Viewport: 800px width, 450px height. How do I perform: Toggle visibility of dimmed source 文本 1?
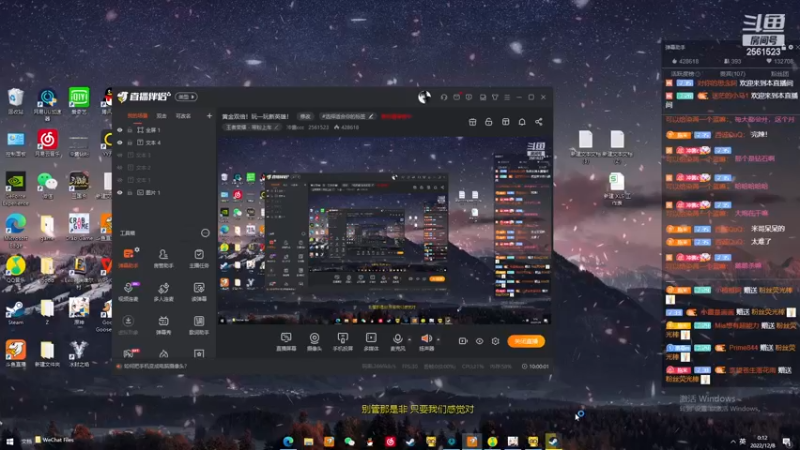(x=120, y=180)
